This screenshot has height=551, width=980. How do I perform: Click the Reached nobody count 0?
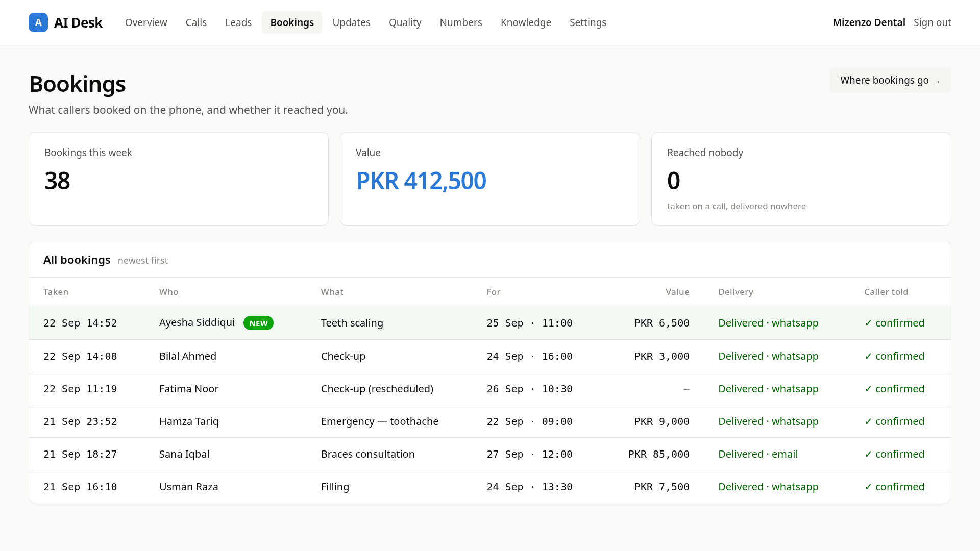tap(673, 181)
